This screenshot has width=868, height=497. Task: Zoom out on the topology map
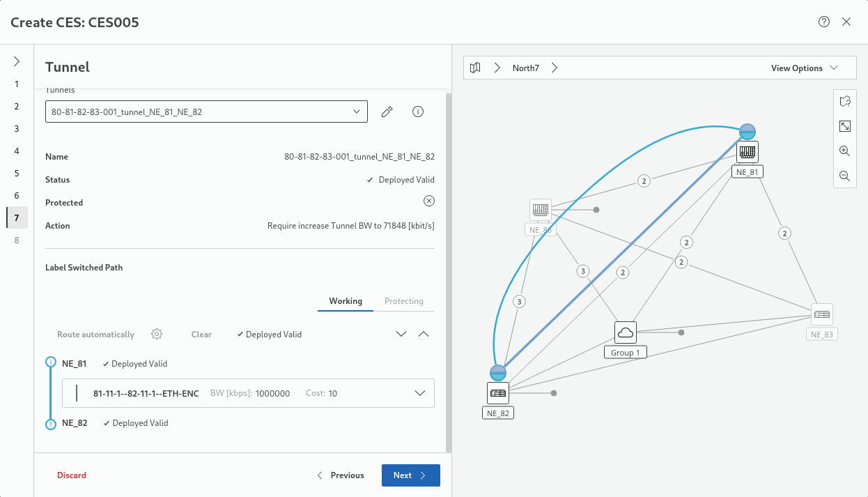[844, 176]
